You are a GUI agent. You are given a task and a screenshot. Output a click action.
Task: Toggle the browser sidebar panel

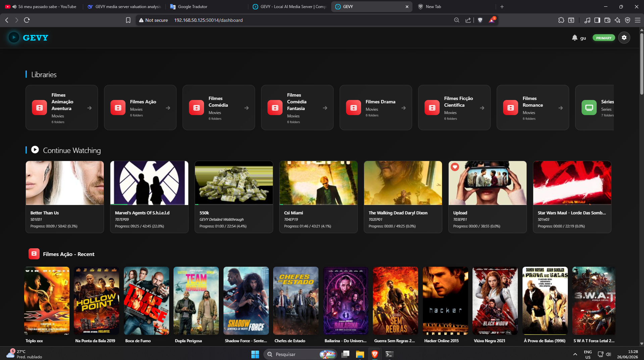(x=597, y=20)
